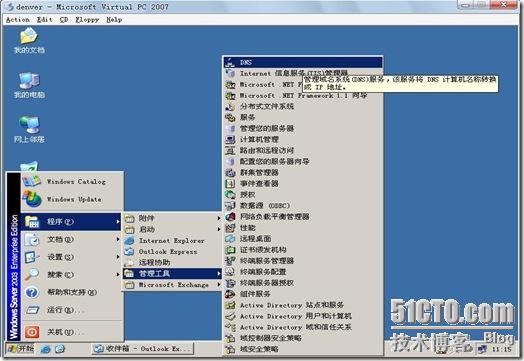Viewport: 524px width, 361px height.
Task: Click Internet Explorer quick launch icon
Action: point(45,349)
